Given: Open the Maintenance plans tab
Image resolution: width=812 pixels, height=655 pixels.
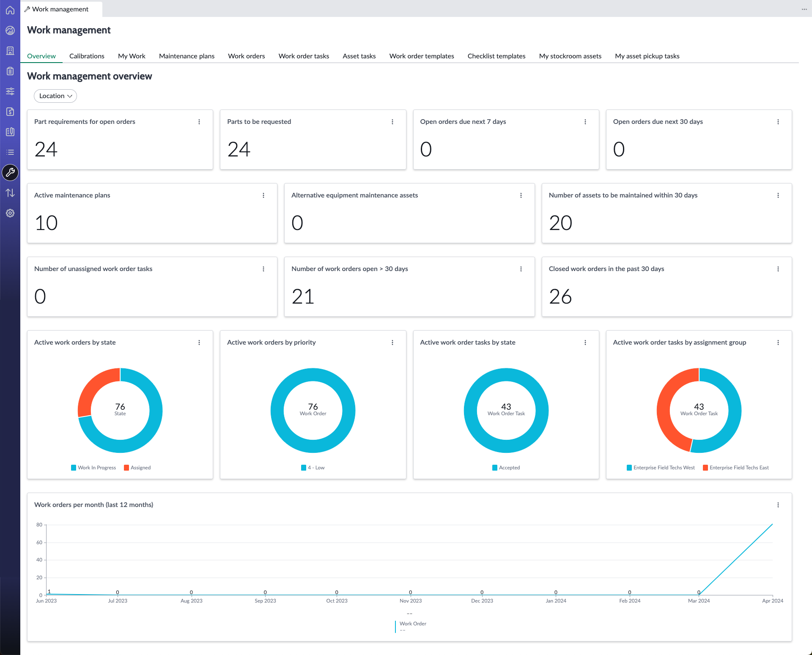Looking at the screenshot, I should (x=187, y=56).
